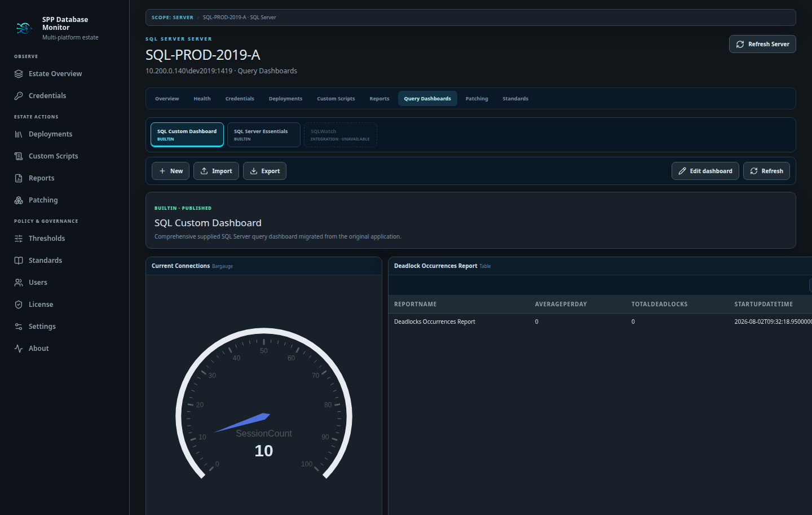Select the SQL Server Essentials dashboard
Image resolution: width=812 pixels, height=515 pixels.
coord(264,135)
